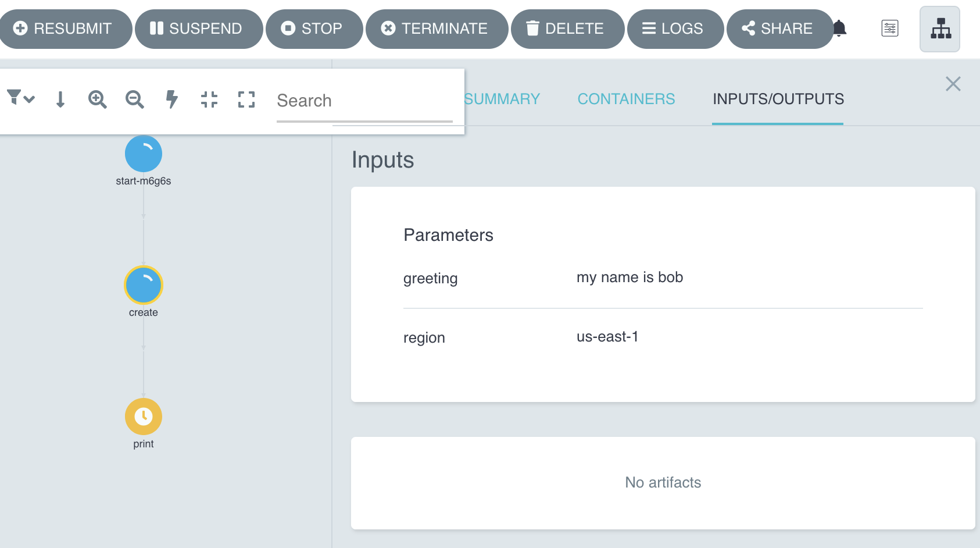Zoom out of the workflow graph
This screenshot has width=980, height=548.
(x=134, y=99)
